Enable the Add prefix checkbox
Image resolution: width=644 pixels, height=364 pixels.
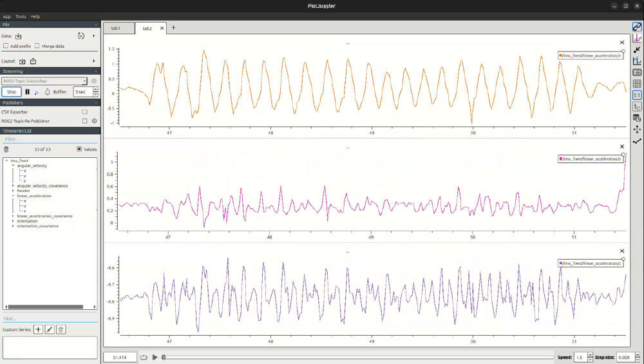(6, 46)
